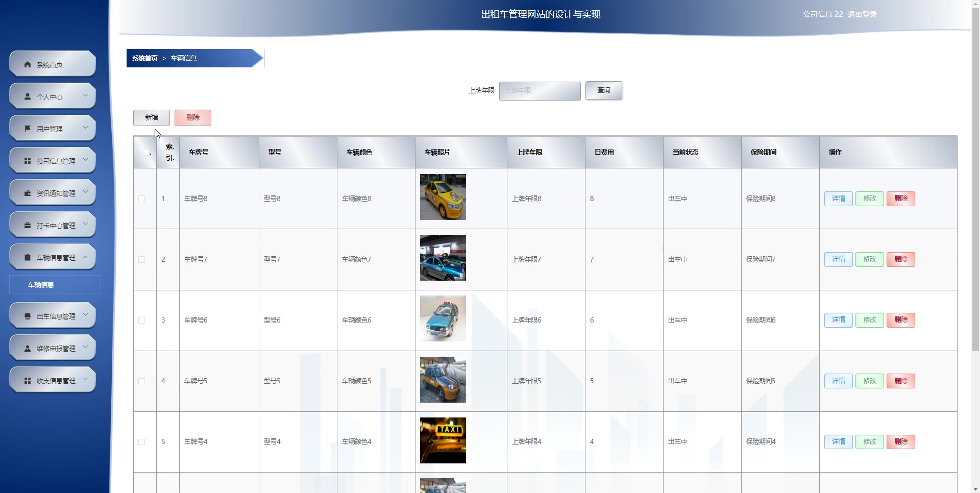
Task: Click the 上牌年限 search input field
Action: coord(540,91)
